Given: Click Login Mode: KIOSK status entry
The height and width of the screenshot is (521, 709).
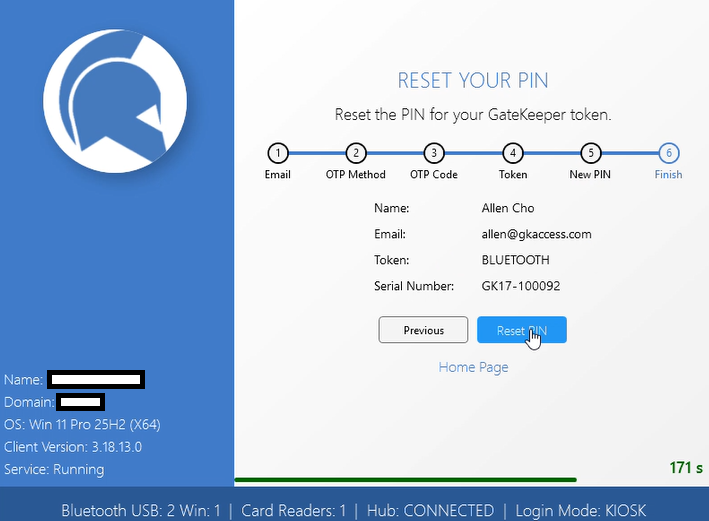Looking at the screenshot, I should click(581, 511).
